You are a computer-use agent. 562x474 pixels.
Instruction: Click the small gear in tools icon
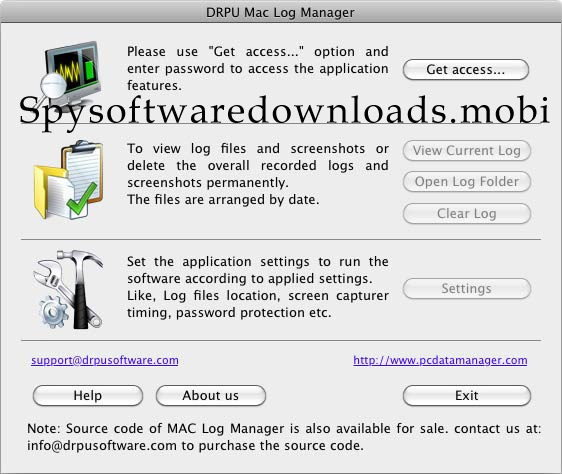[x=54, y=312]
